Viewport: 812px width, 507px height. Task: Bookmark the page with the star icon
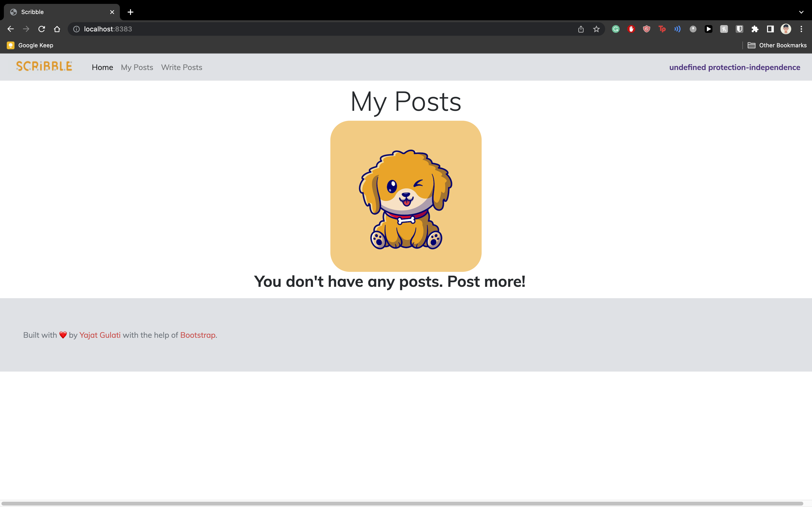point(596,29)
